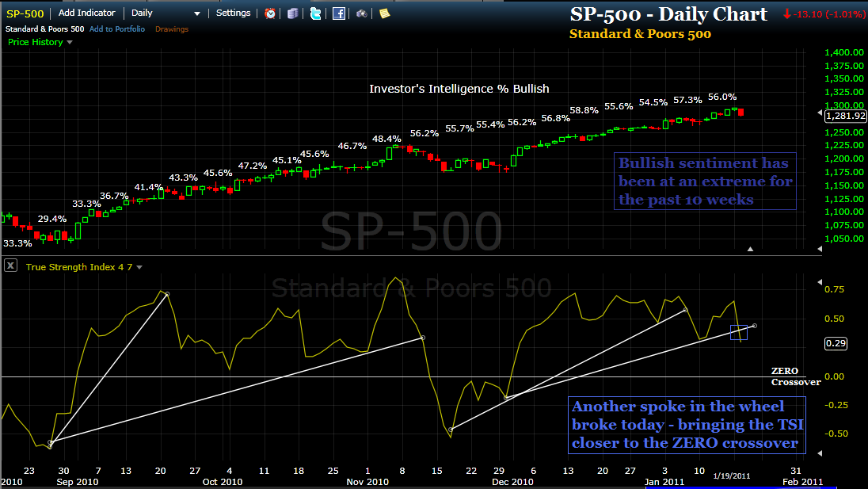Click the 29.4% sentiment label
The width and height of the screenshot is (868, 489).
pos(52,219)
